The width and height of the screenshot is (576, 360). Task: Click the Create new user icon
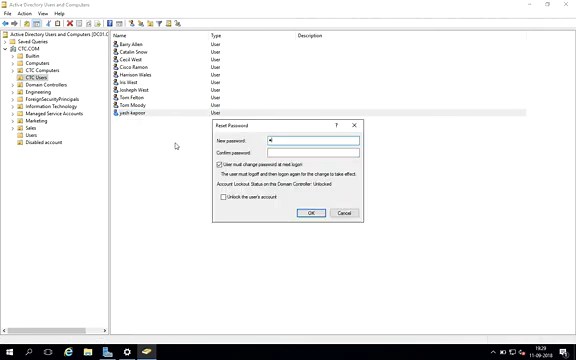coord(132,24)
